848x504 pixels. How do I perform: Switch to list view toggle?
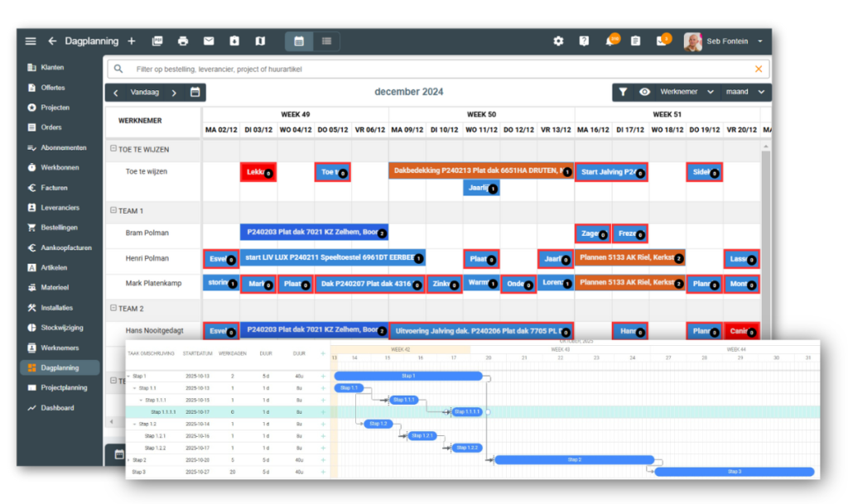click(326, 41)
